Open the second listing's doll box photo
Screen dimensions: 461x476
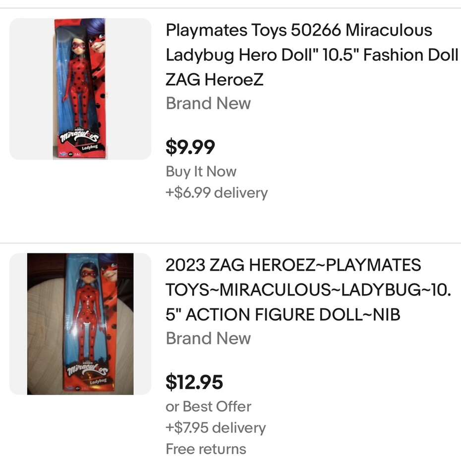pyautogui.click(x=80, y=324)
